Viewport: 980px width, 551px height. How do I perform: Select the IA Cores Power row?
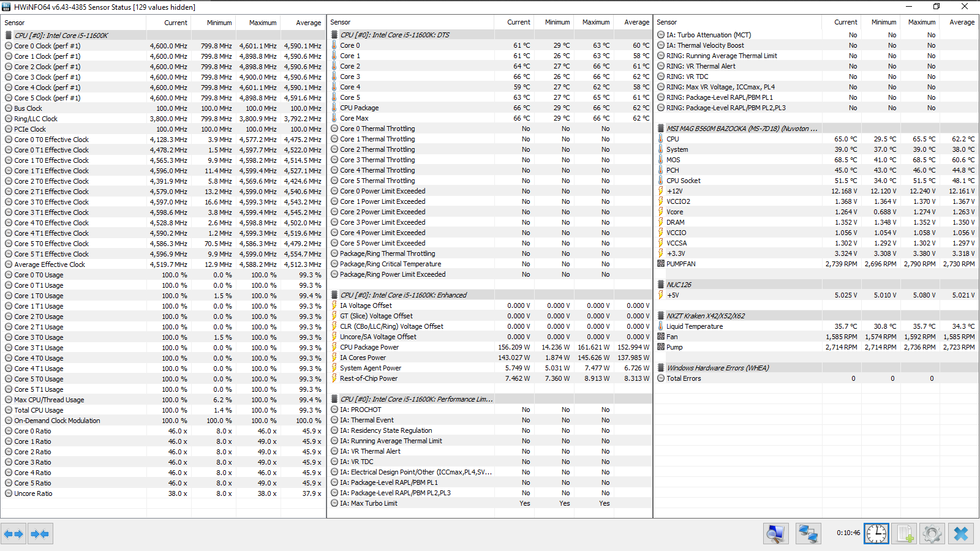(490, 358)
